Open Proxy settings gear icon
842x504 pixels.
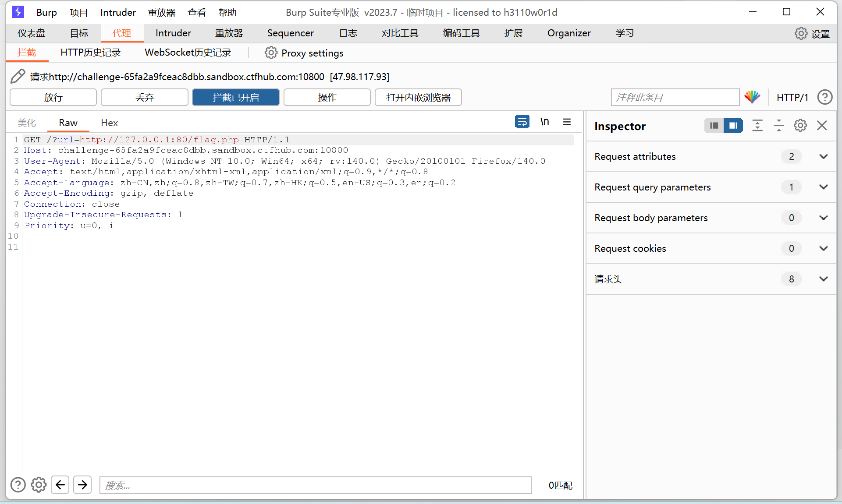pos(271,53)
